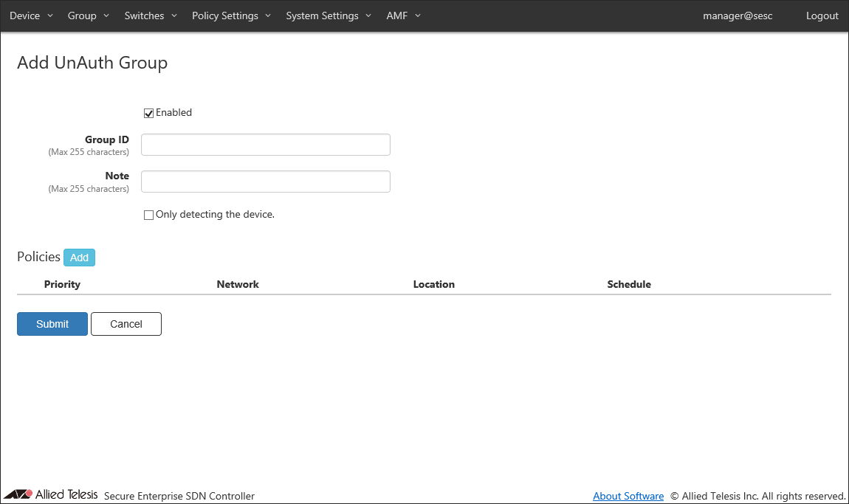
Task: Click the Network column header
Action: coord(238,284)
